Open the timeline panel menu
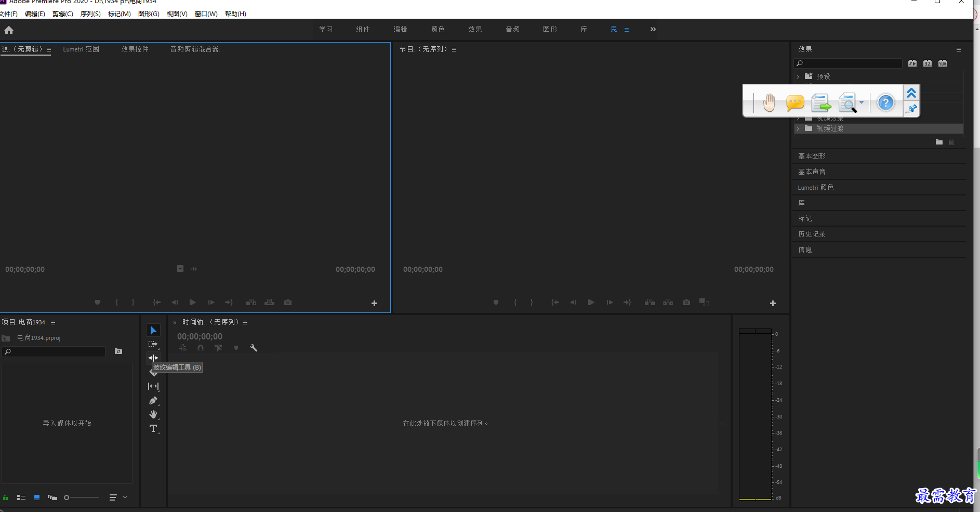The image size is (980, 512). (245, 323)
